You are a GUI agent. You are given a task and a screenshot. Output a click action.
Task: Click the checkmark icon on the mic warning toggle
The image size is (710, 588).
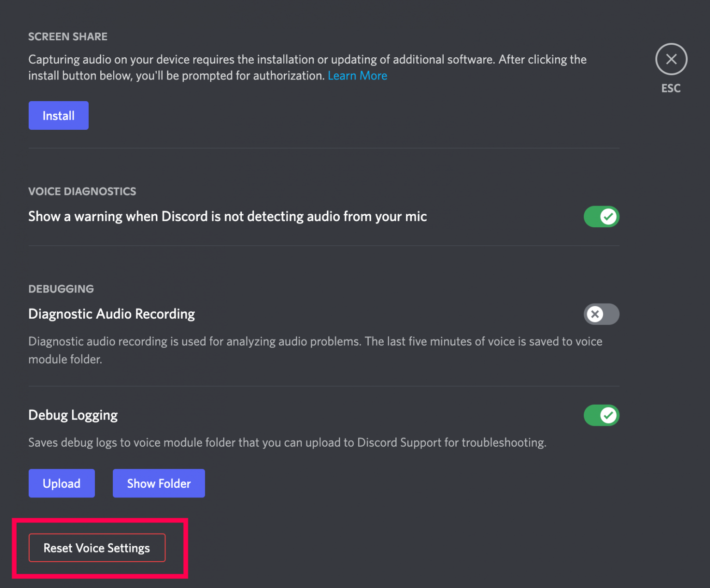[x=608, y=217]
